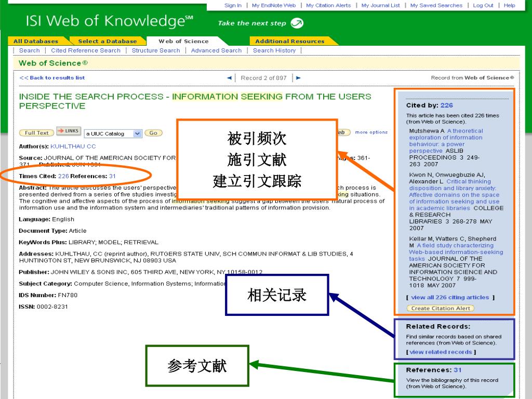Screen dimensions: 532x399
Task: Open Full Text button
Action: [x=37, y=133]
